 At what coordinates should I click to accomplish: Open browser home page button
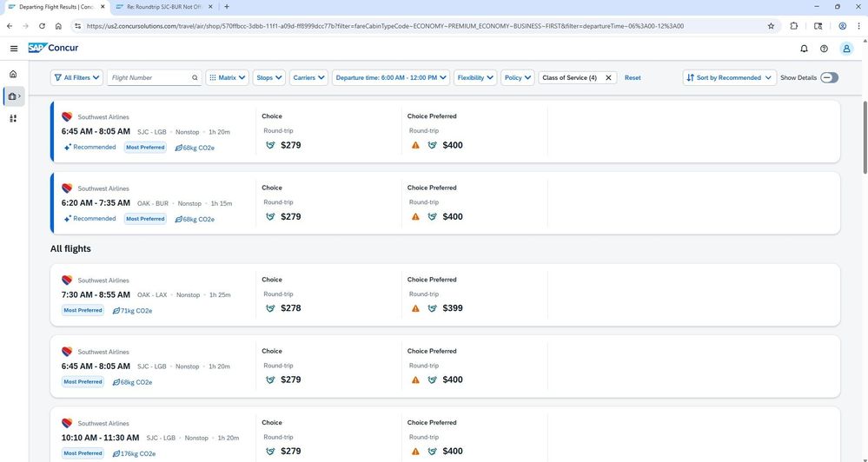(58, 26)
